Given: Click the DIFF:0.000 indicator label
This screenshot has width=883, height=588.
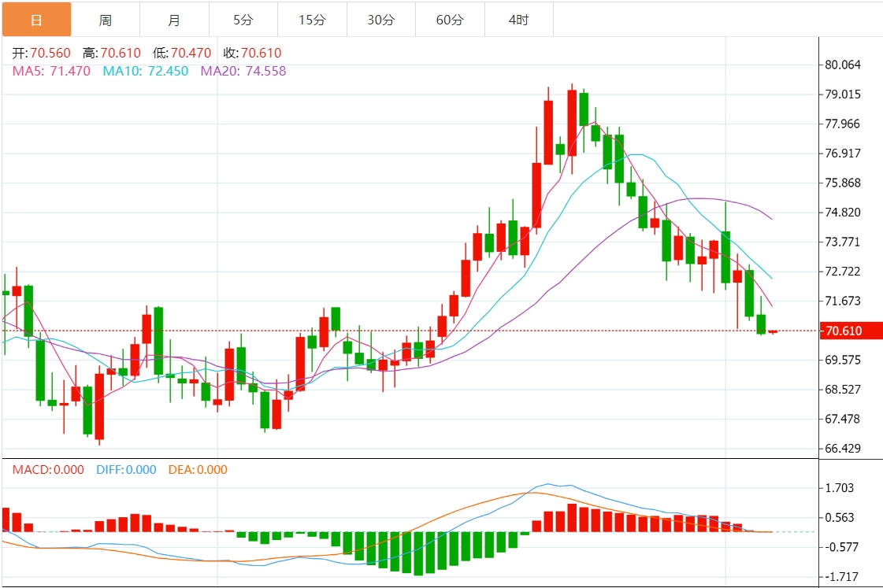Looking at the screenshot, I should coord(126,469).
